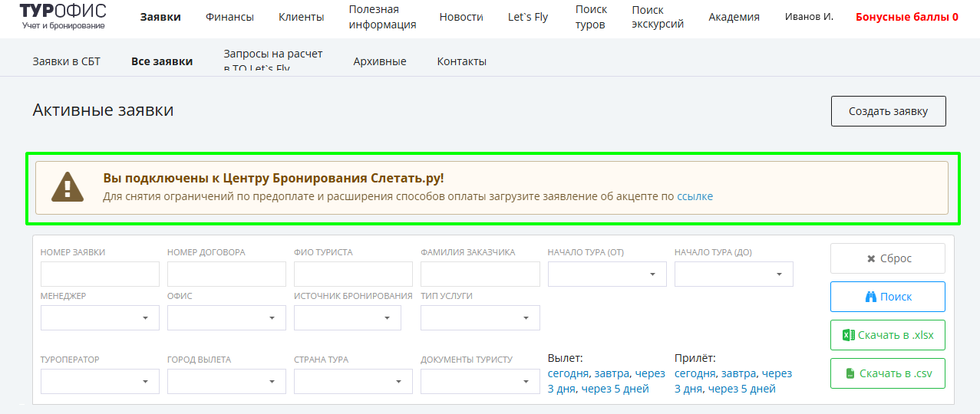980x414 pixels.
Task: Click the Excel icon on xlsx download
Action: [x=849, y=335]
